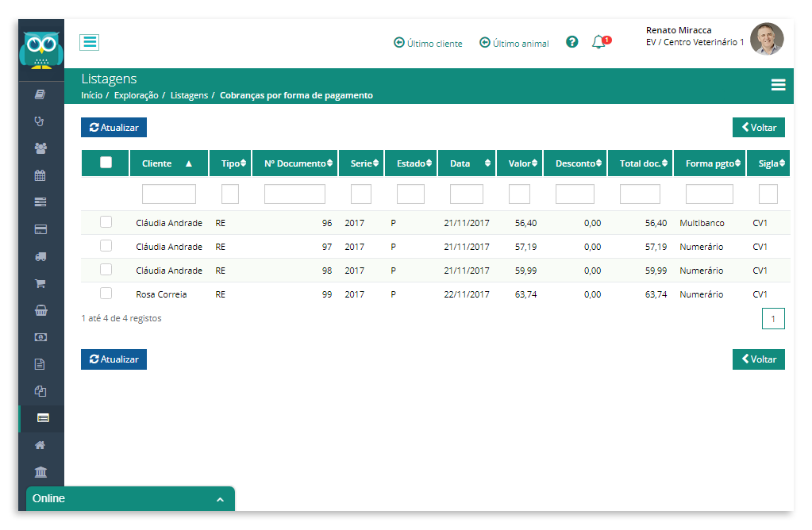Open the calendar sidebar icon
This screenshot has width=812, height=530.
pos(40,175)
